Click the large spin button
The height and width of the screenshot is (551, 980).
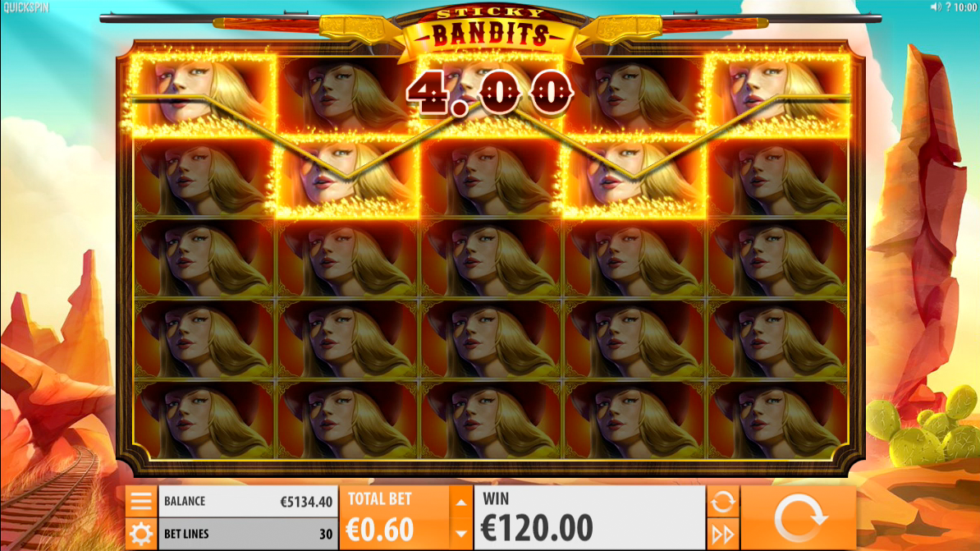coord(798,518)
